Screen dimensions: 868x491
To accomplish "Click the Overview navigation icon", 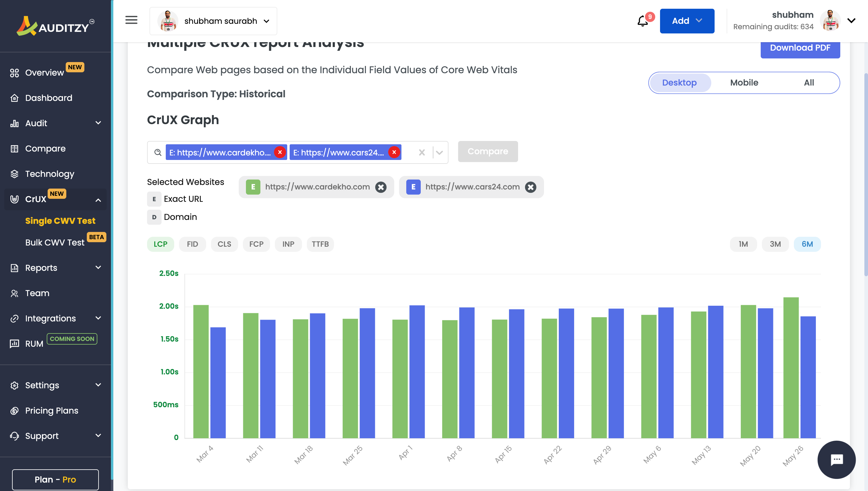I will [x=14, y=72].
